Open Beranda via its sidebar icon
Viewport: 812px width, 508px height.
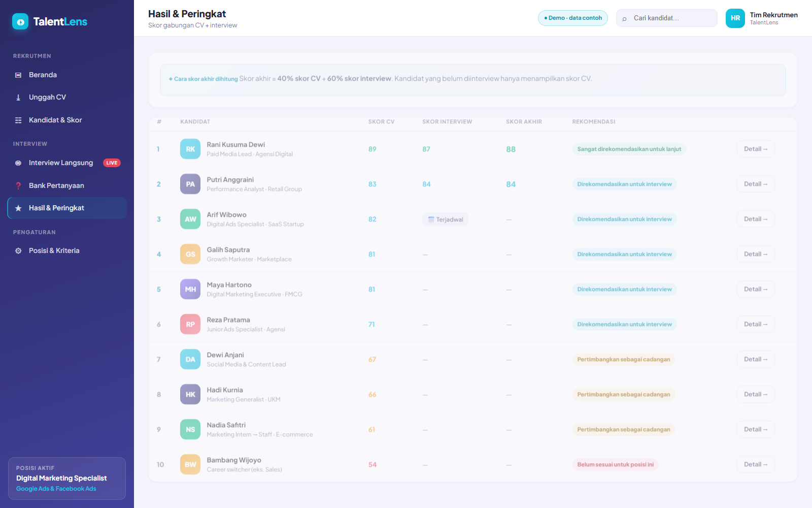[18, 75]
